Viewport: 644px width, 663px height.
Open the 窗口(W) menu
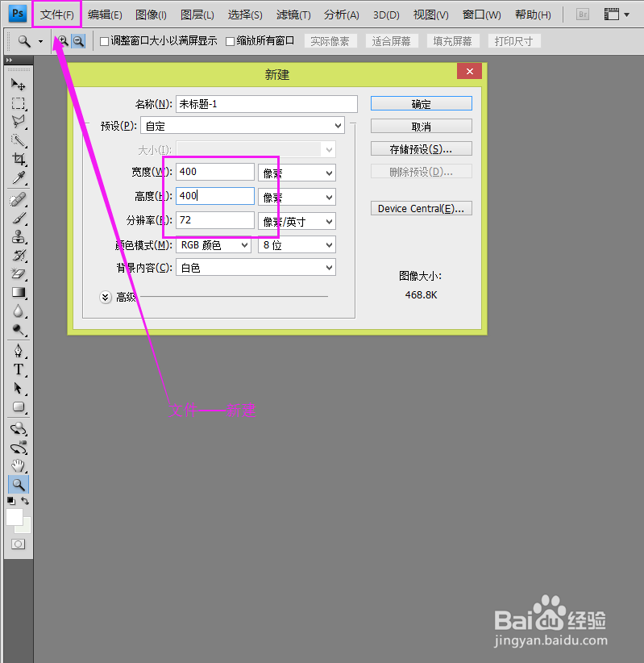(482, 15)
